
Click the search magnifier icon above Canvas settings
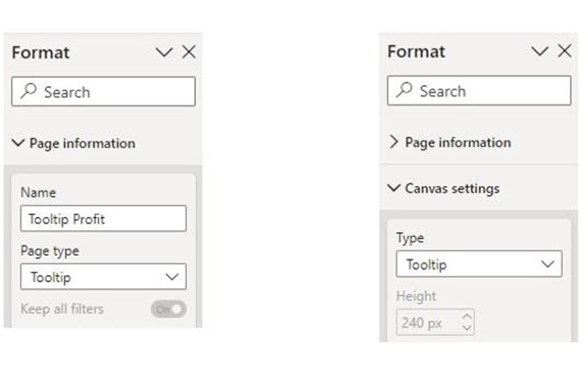tap(404, 91)
